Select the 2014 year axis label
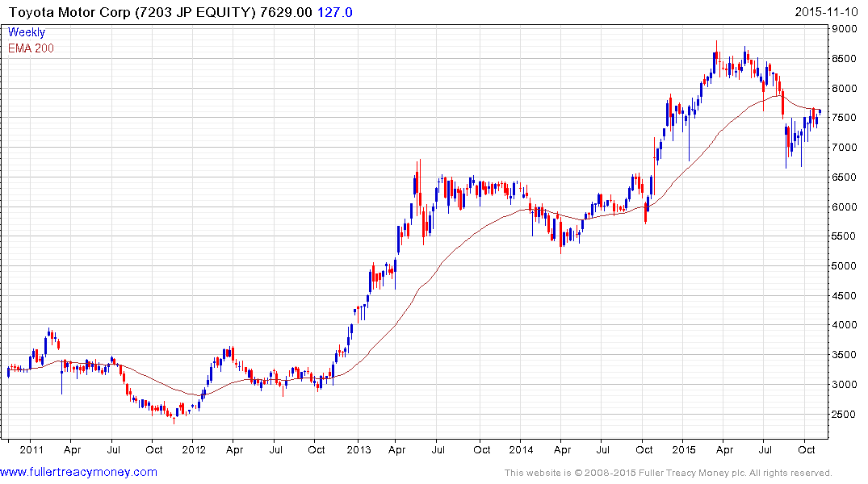868x484 pixels. pyautogui.click(x=521, y=449)
